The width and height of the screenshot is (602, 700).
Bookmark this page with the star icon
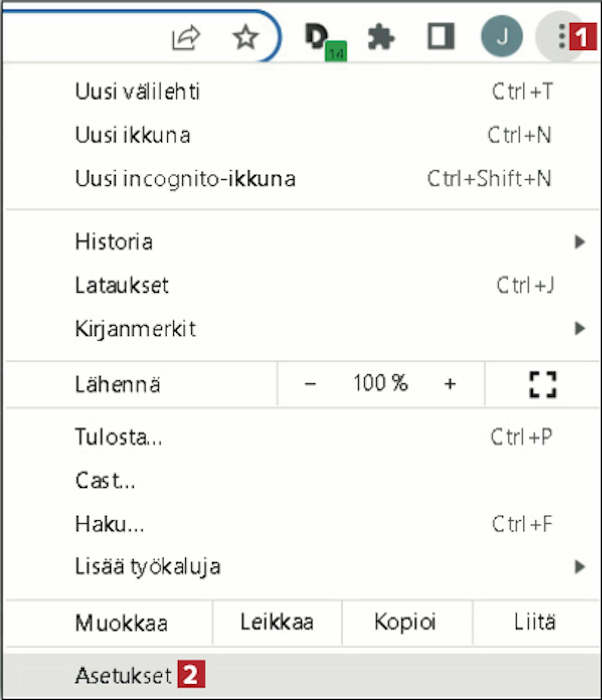pyautogui.click(x=246, y=37)
